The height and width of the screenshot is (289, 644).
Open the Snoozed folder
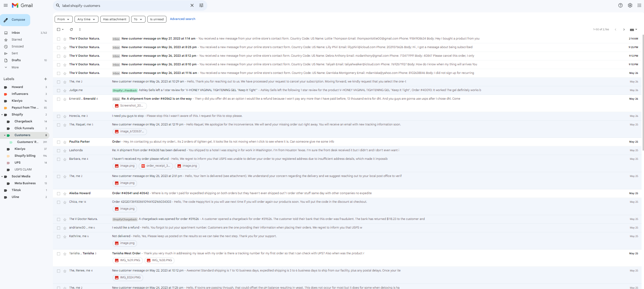tap(18, 46)
